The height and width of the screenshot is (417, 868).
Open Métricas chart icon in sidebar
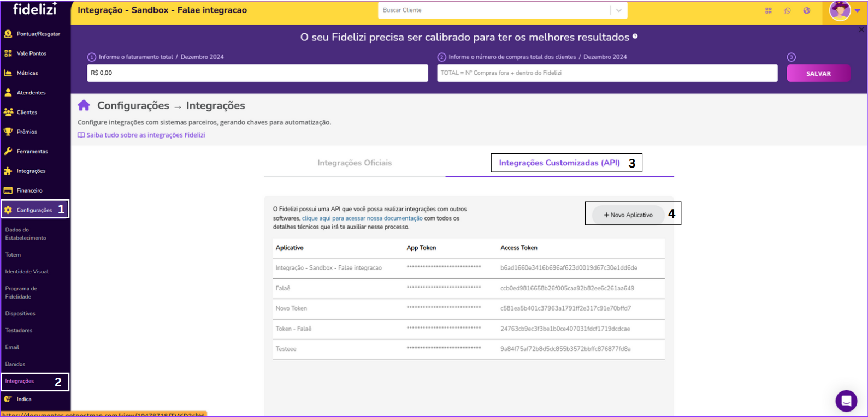8,73
